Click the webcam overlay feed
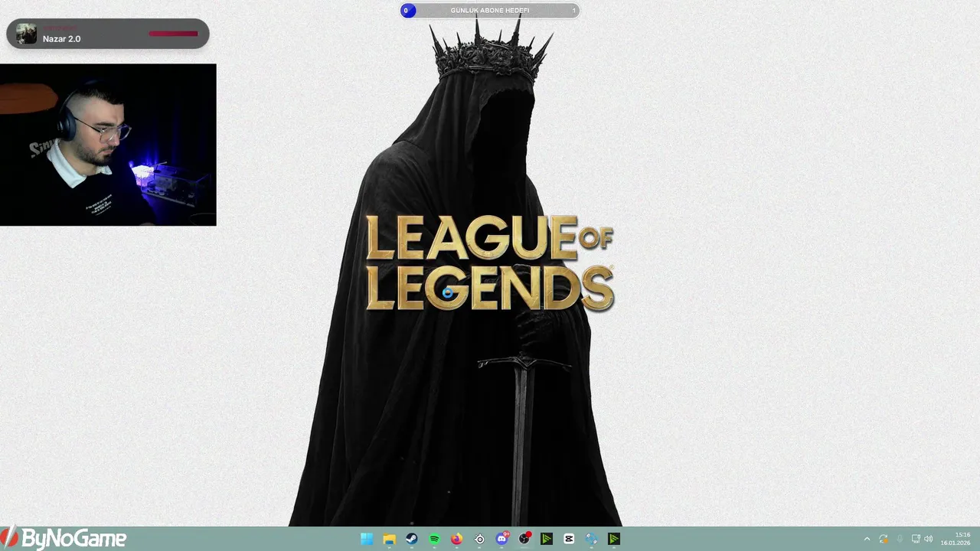Screen dimensions: 980x551 [x=108, y=145]
